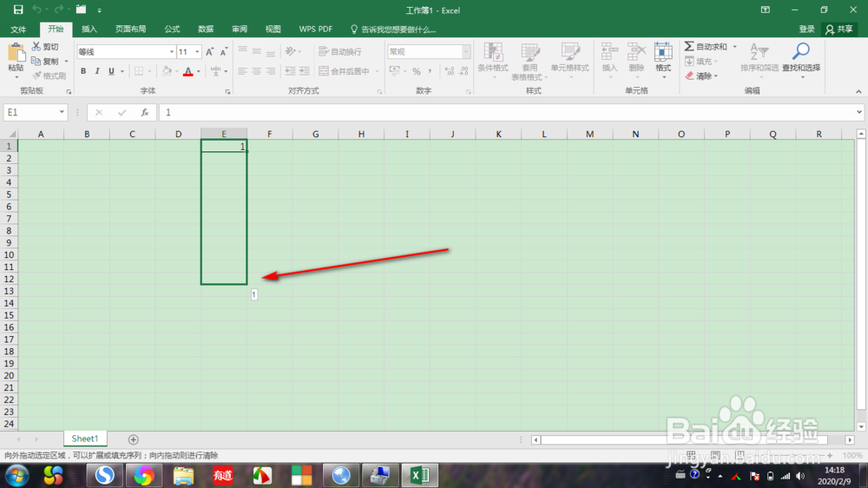Click increase decimal places icon
Viewport: 868px width, 488px height.
click(450, 71)
